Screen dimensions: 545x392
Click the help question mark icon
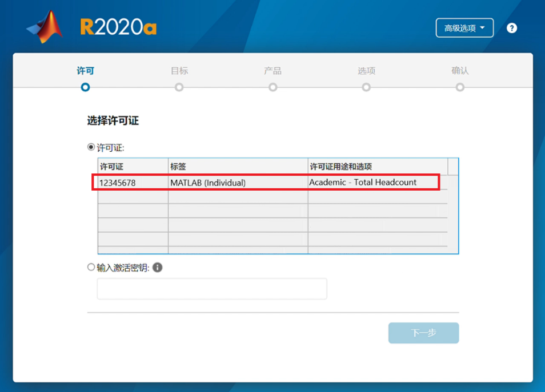[512, 28]
